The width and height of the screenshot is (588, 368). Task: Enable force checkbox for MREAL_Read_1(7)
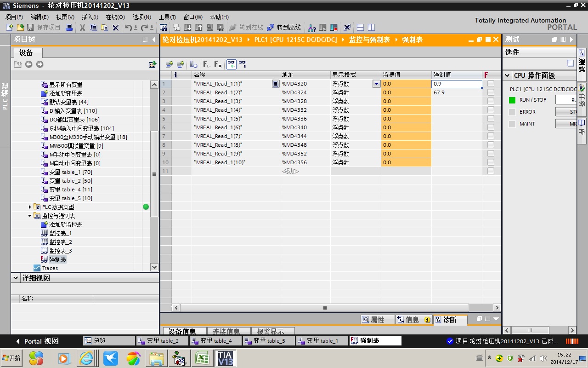click(x=491, y=136)
